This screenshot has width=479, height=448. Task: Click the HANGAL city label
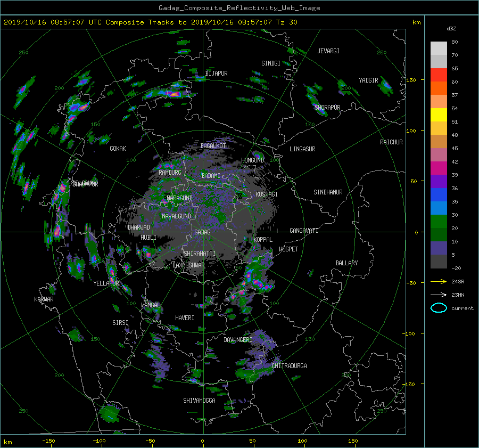point(151,305)
